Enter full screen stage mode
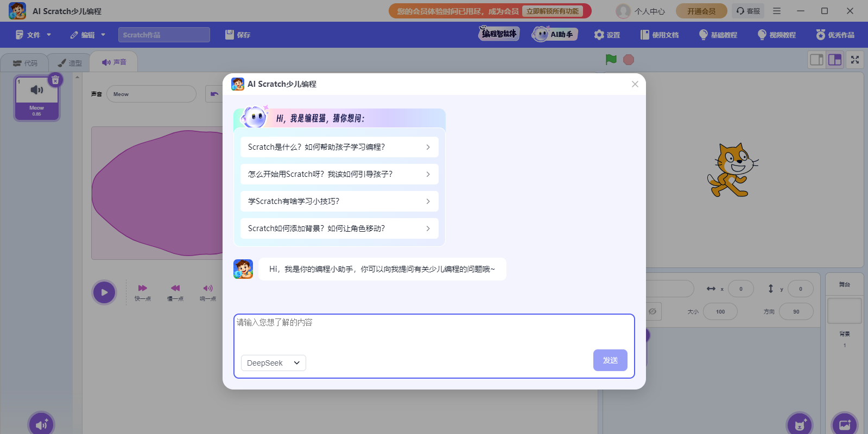 click(x=855, y=60)
